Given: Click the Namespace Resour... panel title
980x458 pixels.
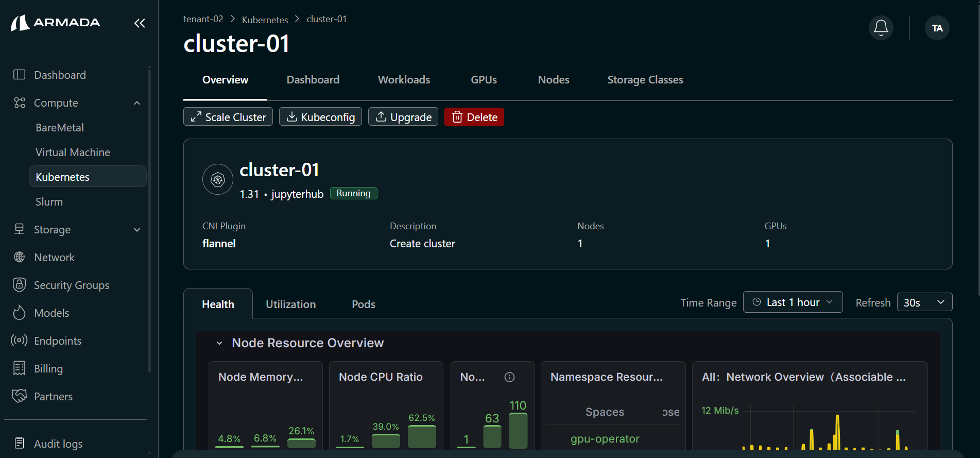Looking at the screenshot, I should [x=606, y=377].
